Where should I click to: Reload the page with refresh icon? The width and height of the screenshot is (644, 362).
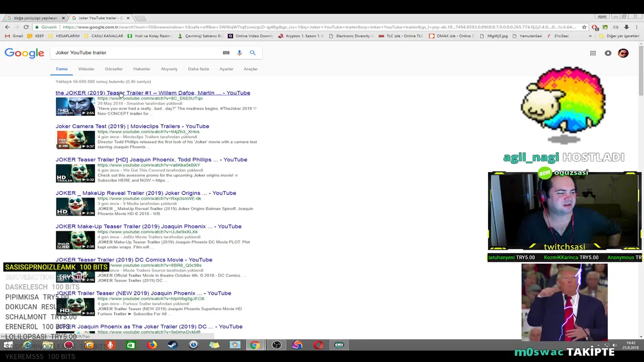coord(26,27)
